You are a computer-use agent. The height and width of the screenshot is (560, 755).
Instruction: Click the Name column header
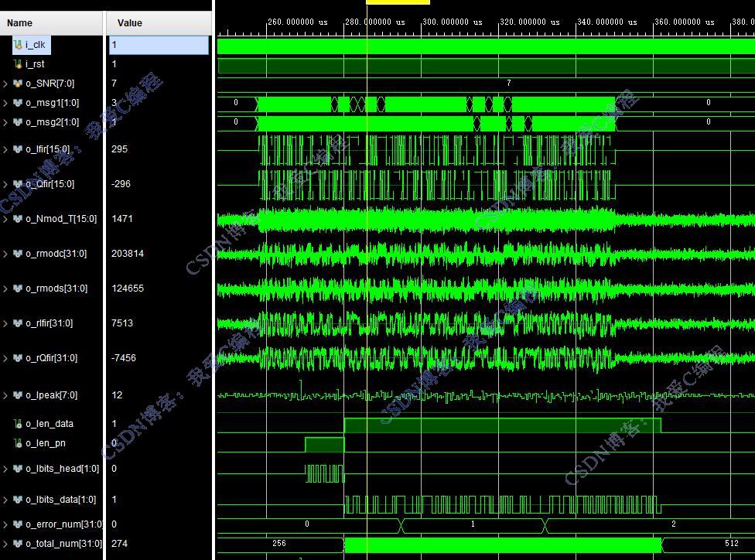pyautogui.click(x=51, y=23)
